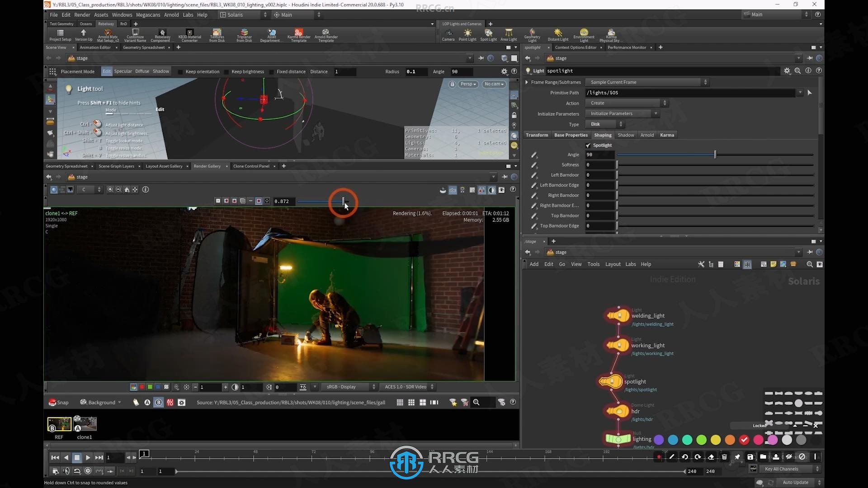
Task: Open Frame Range/Subframes dropdown
Action: tap(647, 82)
